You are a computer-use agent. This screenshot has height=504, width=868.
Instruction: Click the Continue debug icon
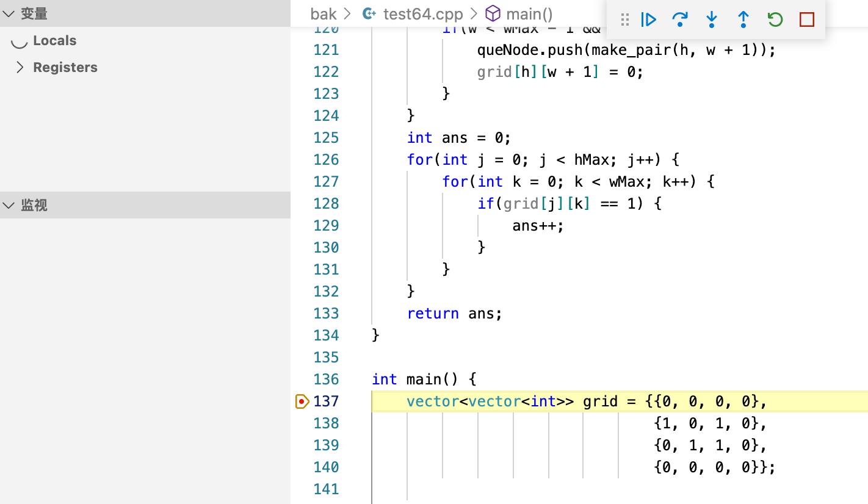(648, 20)
